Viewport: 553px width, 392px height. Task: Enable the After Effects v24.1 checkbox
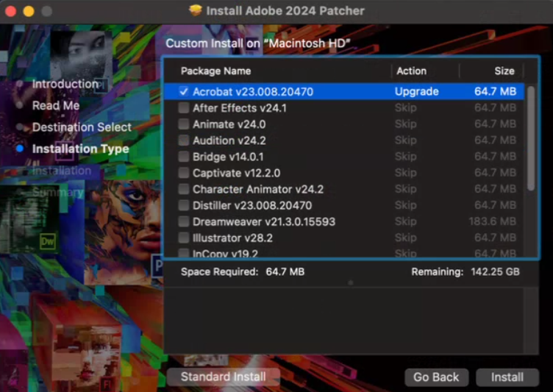tap(184, 108)
